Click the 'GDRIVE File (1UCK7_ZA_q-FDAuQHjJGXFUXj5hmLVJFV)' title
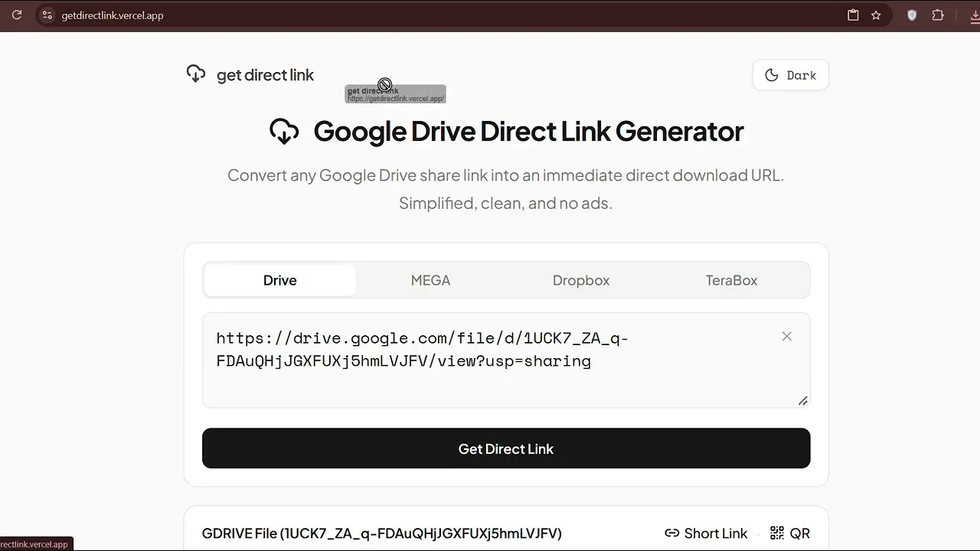This screenshot has width=980, height=551. (x=382, y=533)
